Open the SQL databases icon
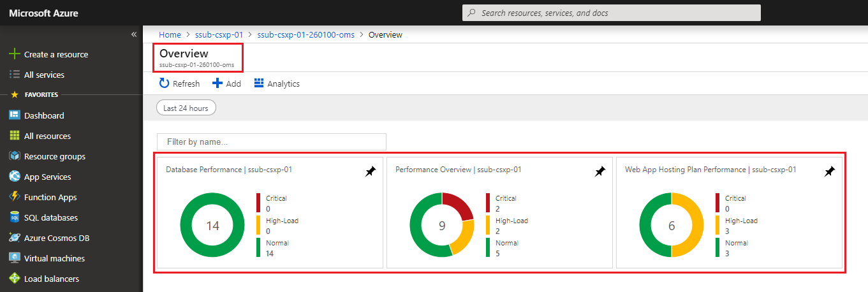This screenshot has width=868, height=292. point(15,217)
